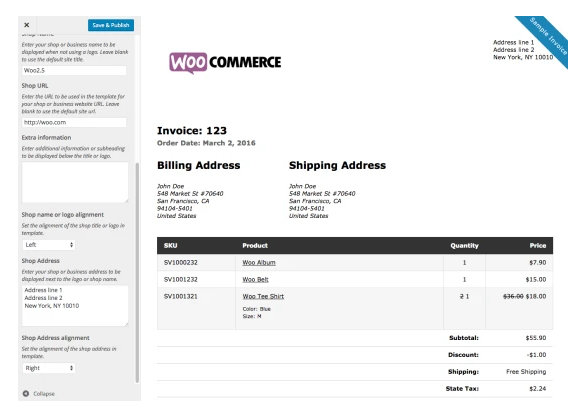Click the Color: Blue attribute text
577x407 pixels.
(256, 309)
